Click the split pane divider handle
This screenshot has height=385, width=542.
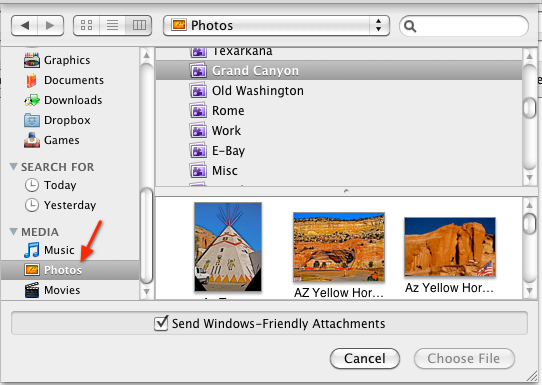pyautogui.click(x=346, y=191)
